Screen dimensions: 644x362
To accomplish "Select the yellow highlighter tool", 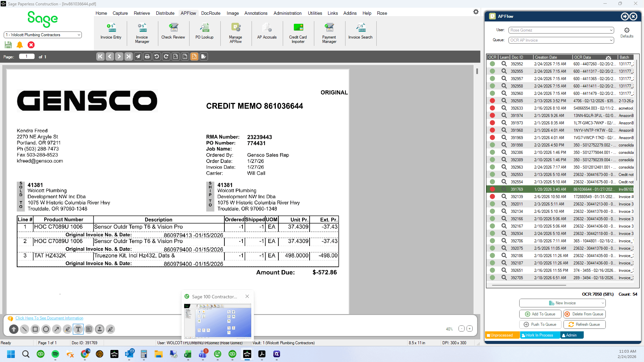I will (67, 329).
